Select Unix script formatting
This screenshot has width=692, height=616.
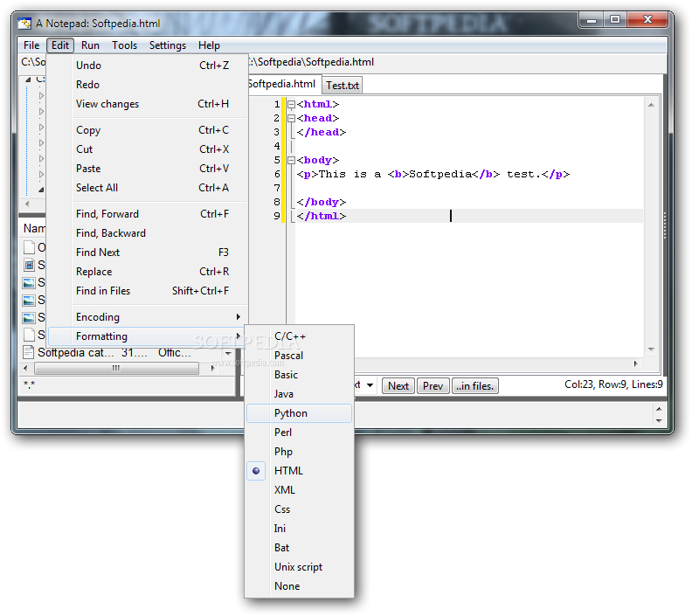(299, 567)
